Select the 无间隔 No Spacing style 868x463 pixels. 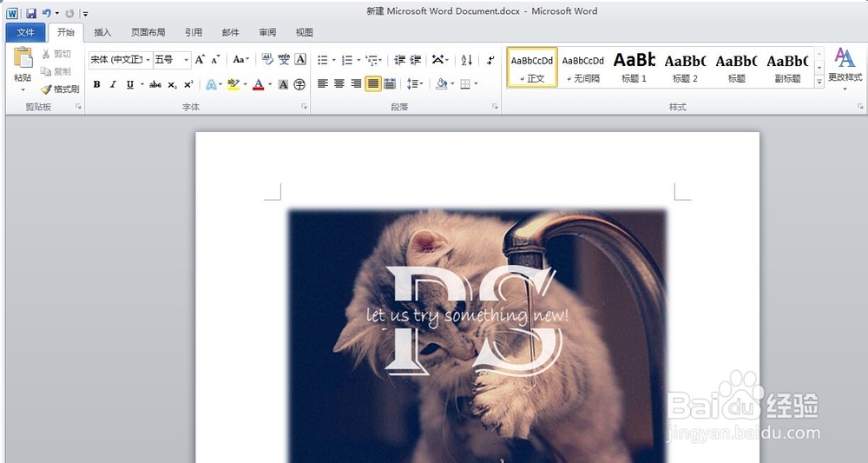click(x=583, y=67)
